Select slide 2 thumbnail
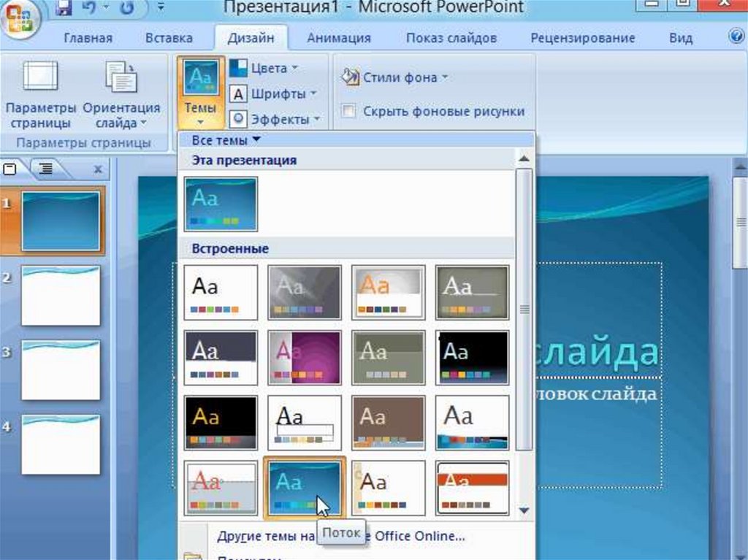This screenshot has width=748, height=560. tap(61, 296)
